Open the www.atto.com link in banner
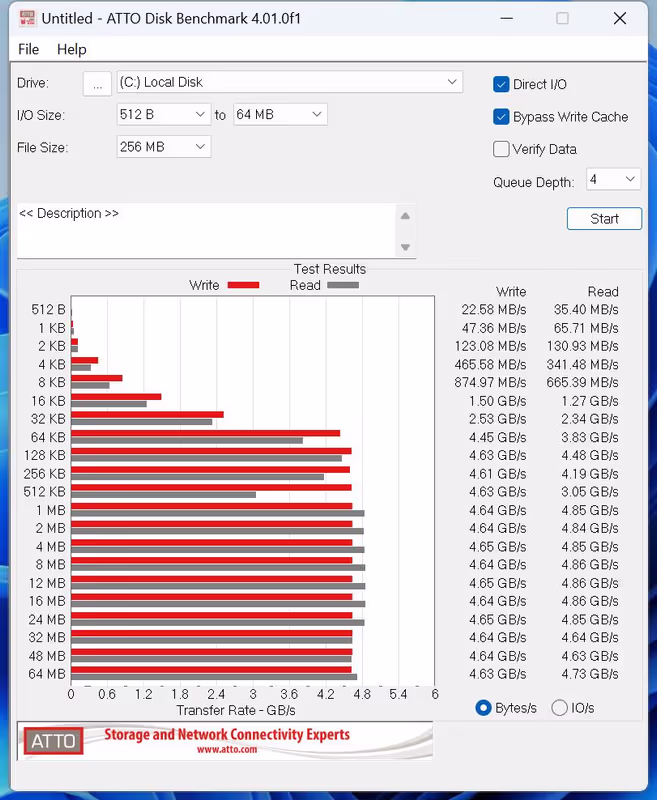Image resolution: width=657 pixels, height=800 pixels. point(227,749)
